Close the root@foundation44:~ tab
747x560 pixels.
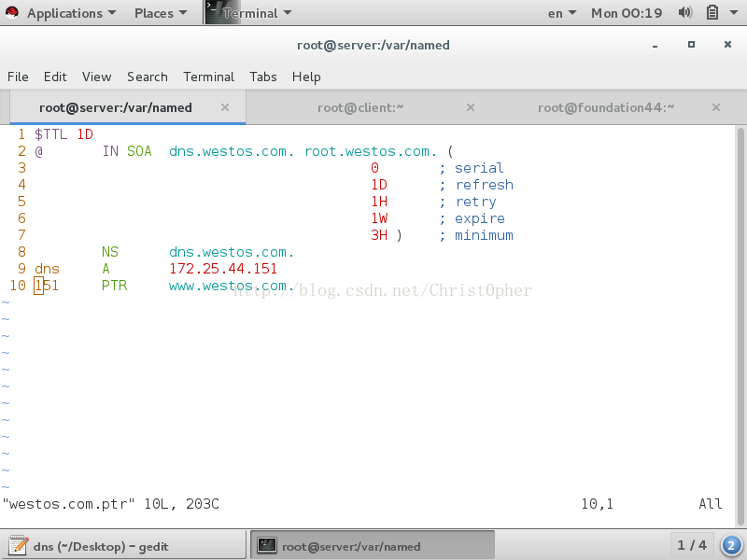(716, 107)
